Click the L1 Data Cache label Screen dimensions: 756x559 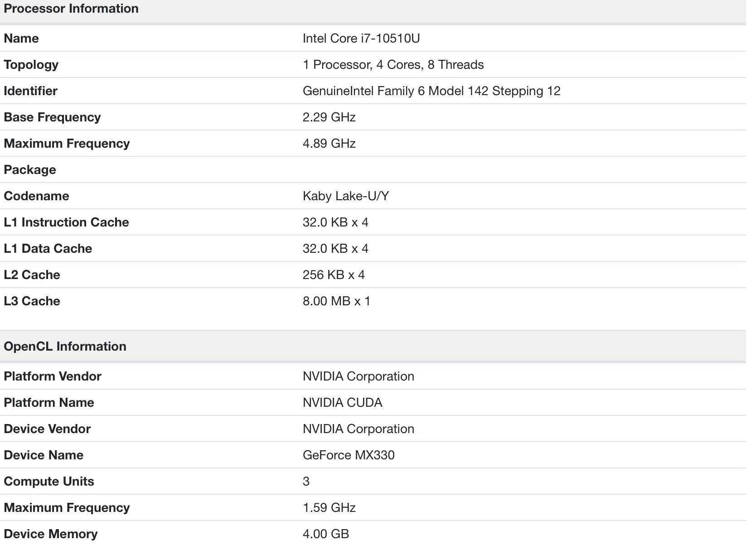48,248
